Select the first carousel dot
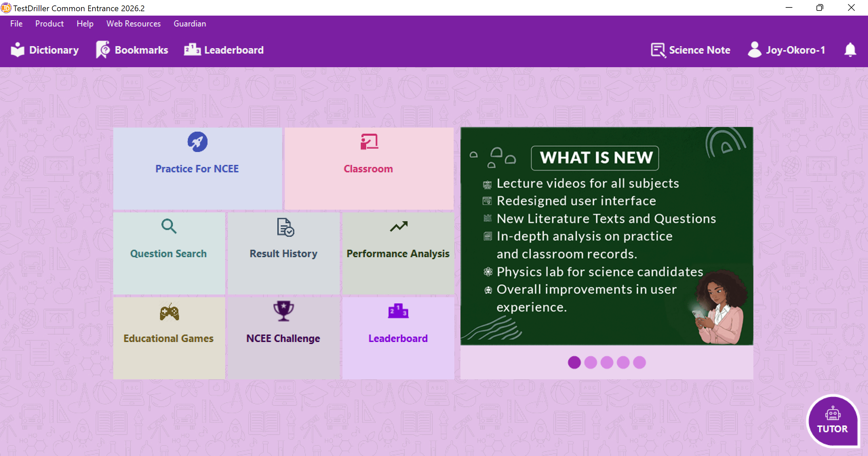The width and height of the screenshot is (868, 456). 574,362
